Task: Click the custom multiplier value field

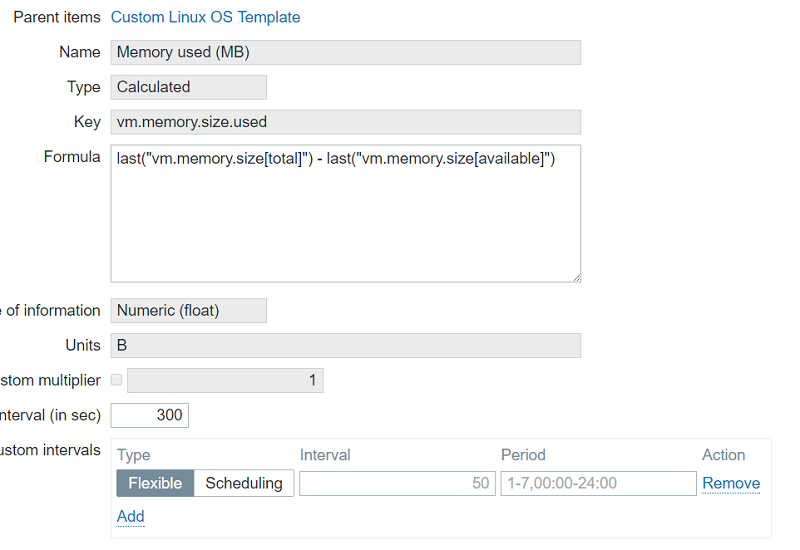Action: 225,380
